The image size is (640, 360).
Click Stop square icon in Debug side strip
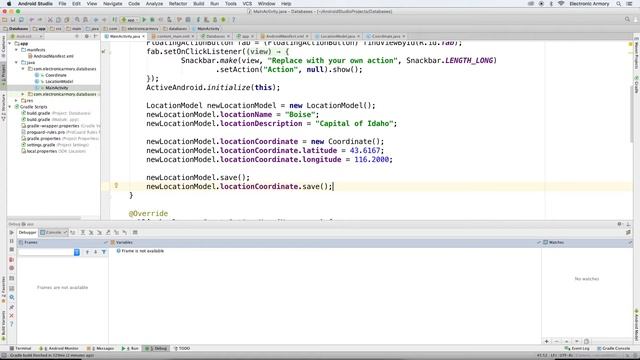coord(11,249)
